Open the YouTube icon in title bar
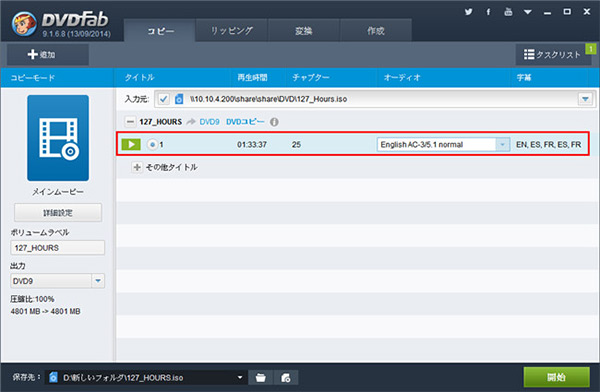The width and height of the screenshot is (600, 392). click(x=508, y=12)
